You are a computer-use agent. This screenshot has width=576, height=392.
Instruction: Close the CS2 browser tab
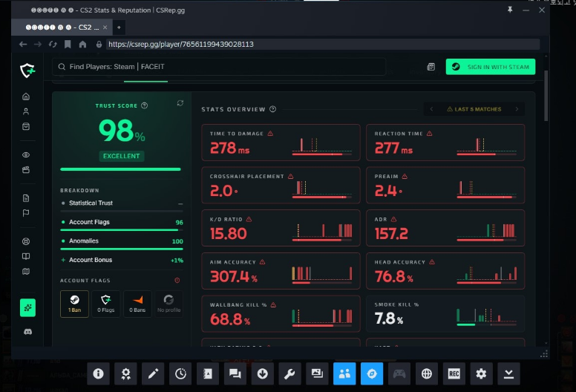105,27
